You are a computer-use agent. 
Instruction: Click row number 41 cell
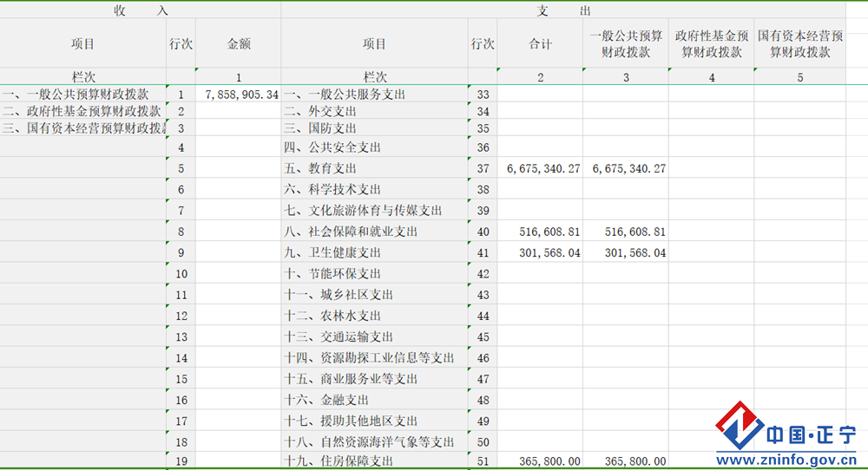coord(483,252)
